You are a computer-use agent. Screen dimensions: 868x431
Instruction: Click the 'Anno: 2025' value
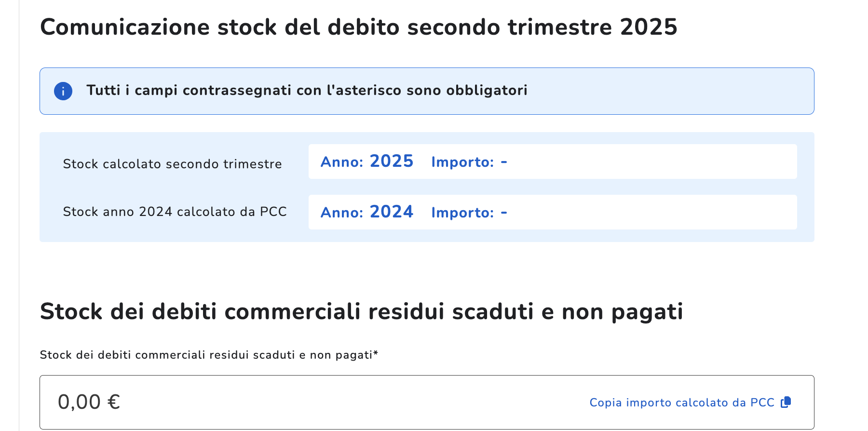tap(367, 162)
